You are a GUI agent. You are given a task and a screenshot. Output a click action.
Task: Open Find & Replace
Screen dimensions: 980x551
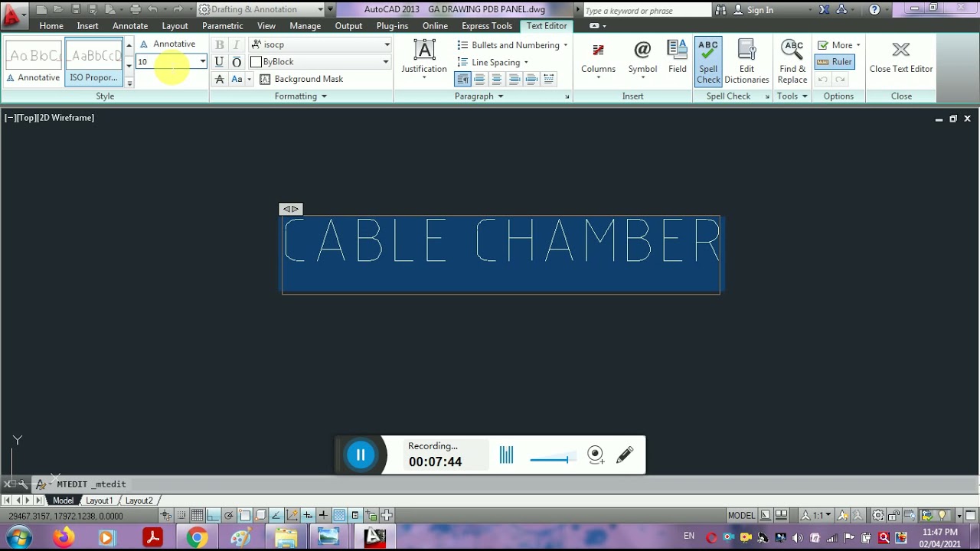click(792, 61)
